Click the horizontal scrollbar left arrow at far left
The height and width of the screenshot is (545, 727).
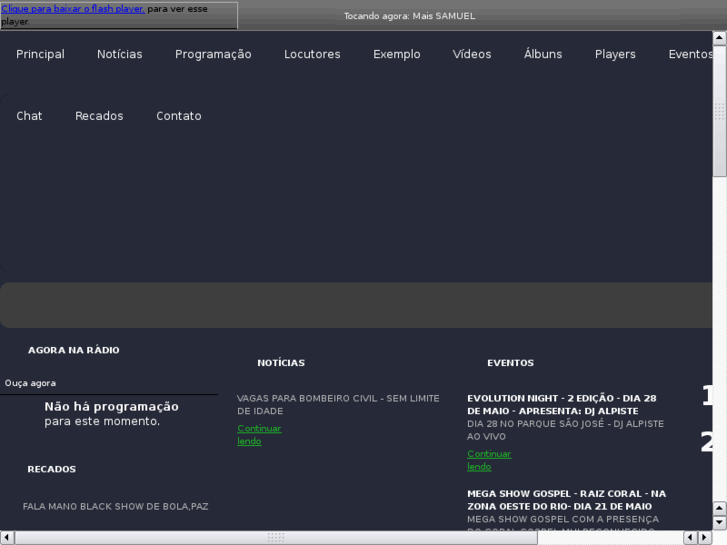pyautogui.click(x=7, y=538)
